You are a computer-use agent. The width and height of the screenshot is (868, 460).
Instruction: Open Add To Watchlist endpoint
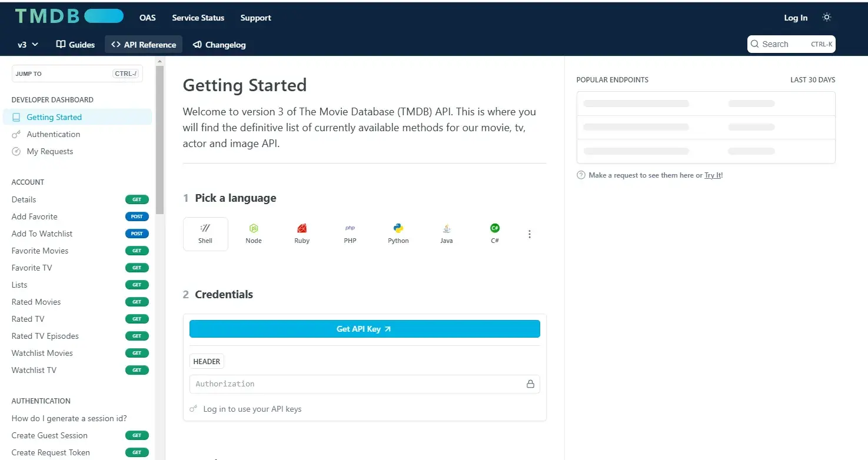[x=77, y=234]
